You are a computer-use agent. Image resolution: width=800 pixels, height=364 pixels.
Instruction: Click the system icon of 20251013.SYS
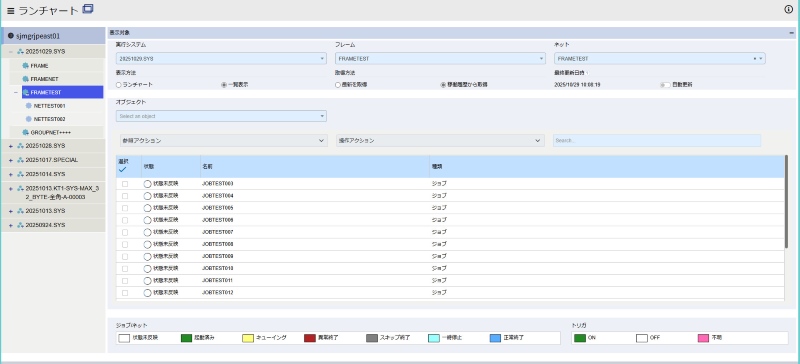pyautogui.click(x=20, y=211)
